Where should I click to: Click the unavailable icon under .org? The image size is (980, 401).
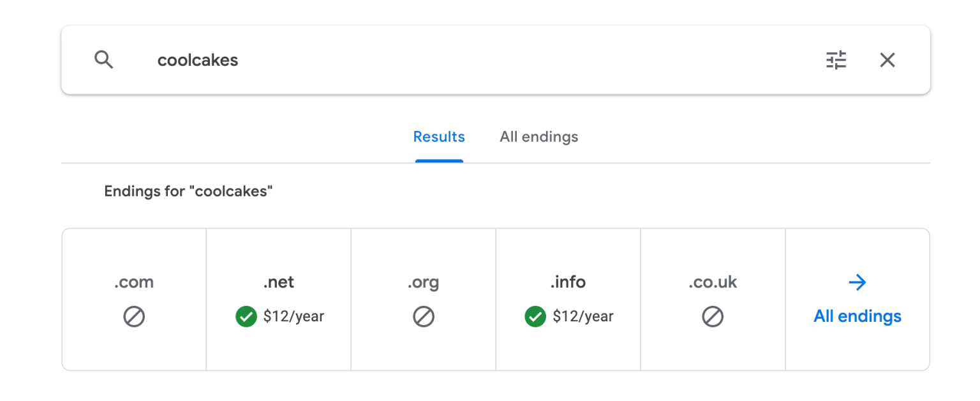point(424,316)
